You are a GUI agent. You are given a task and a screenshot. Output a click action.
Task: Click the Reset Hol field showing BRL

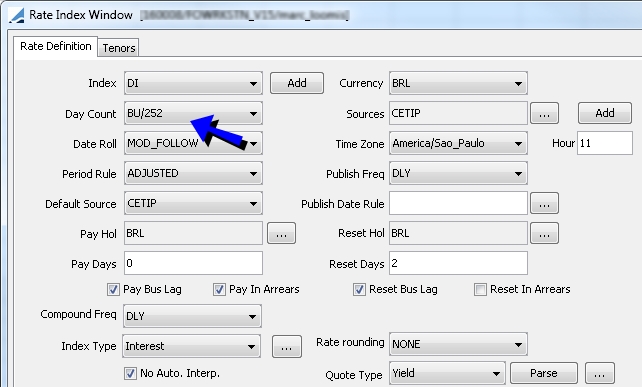click(x=458, y=233)
